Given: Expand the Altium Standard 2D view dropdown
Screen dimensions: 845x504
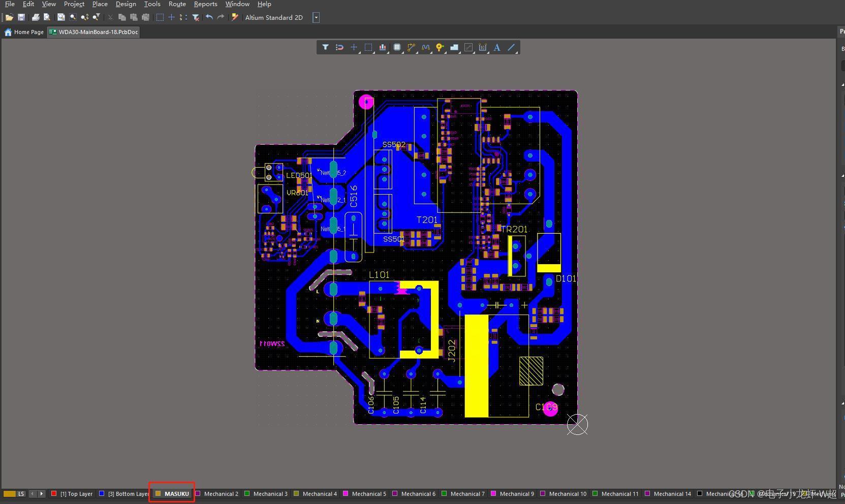Looking at the screenshot, I should point(316,17).
